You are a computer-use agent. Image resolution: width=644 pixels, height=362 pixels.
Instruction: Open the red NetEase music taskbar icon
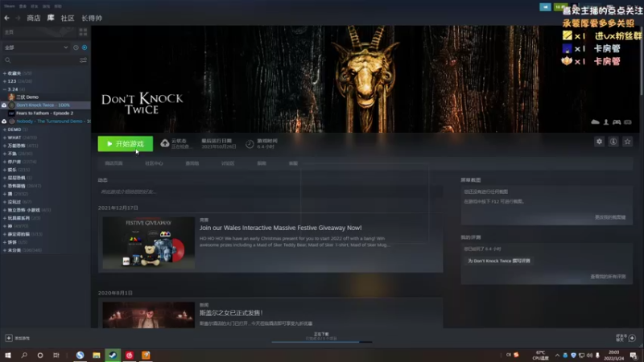tap(130, 355)
